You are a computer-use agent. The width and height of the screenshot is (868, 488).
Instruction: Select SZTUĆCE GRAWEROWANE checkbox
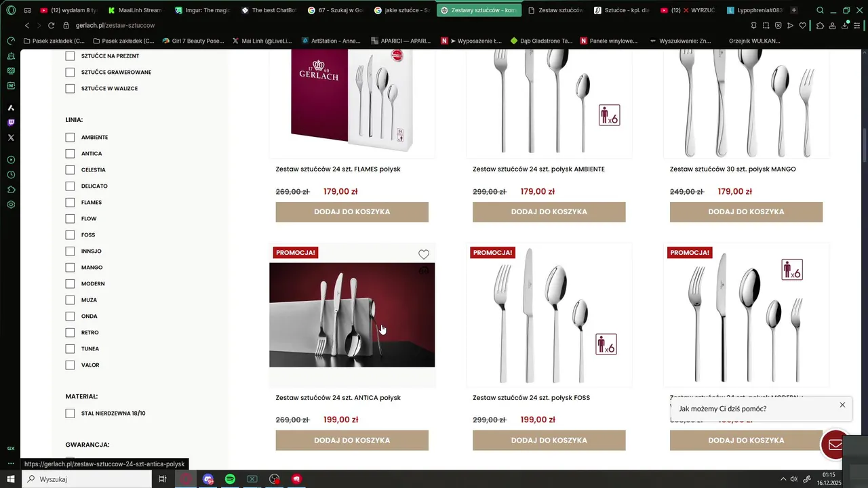[x=70, y=72]
